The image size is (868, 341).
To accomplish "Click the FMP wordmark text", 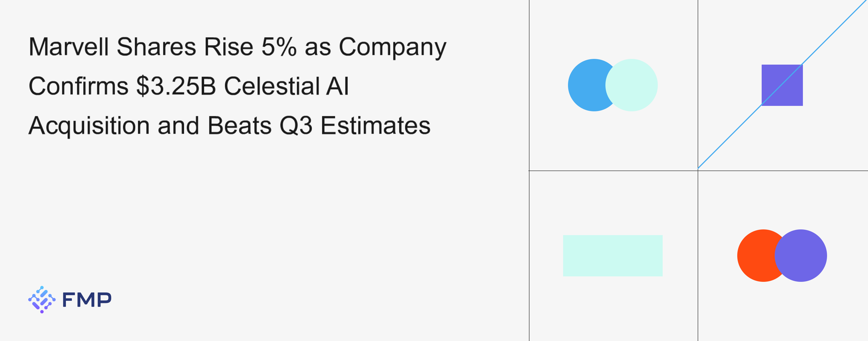I will point(87,299).
